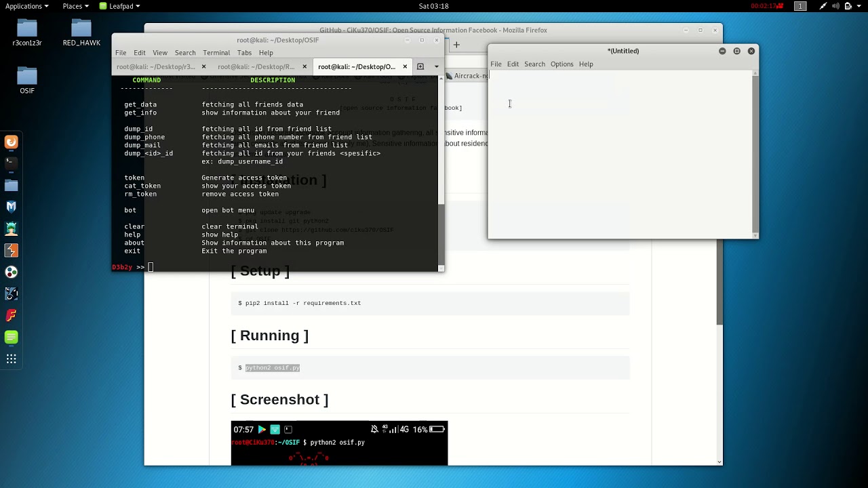868x488 pixels.
Task: Open the terminal Edit menu
Action: tap(140, 53)
